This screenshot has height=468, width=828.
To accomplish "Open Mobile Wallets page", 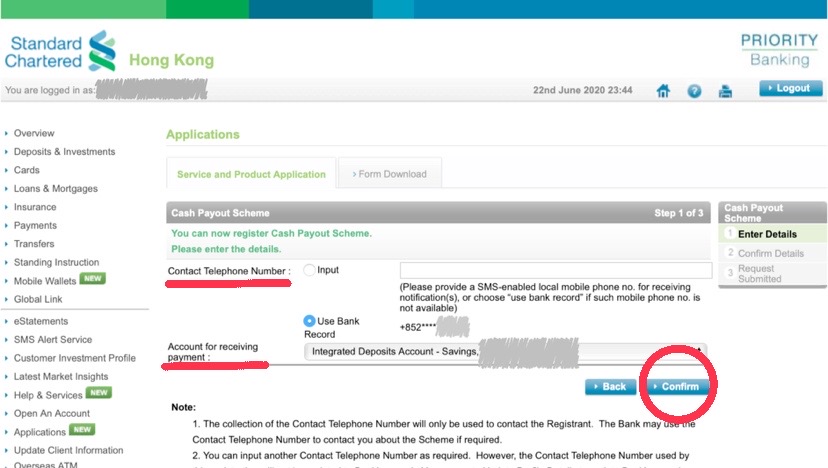I will (x=45, y=281).
